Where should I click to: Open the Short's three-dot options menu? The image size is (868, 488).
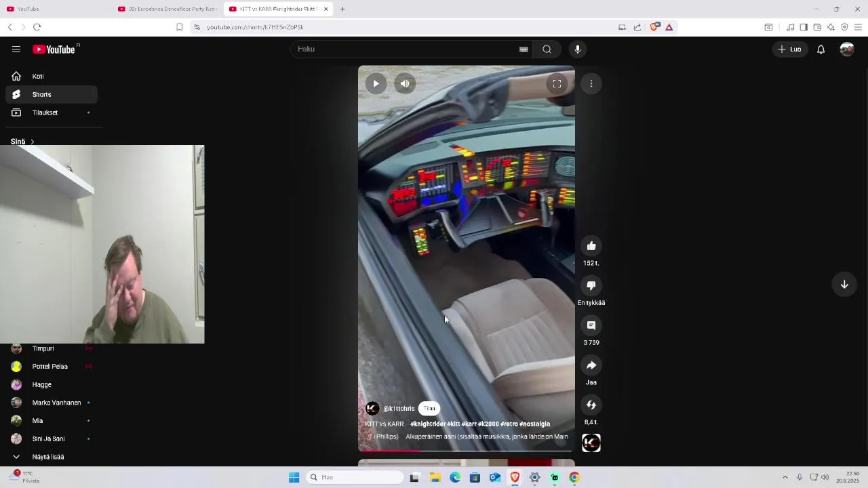591,84
